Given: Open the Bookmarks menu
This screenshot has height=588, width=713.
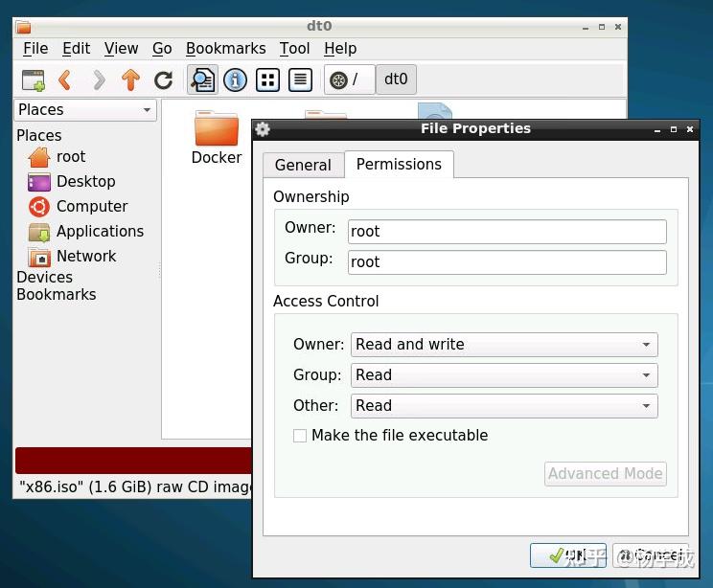Looking at the screenshot, I should [x=225, y=48].
